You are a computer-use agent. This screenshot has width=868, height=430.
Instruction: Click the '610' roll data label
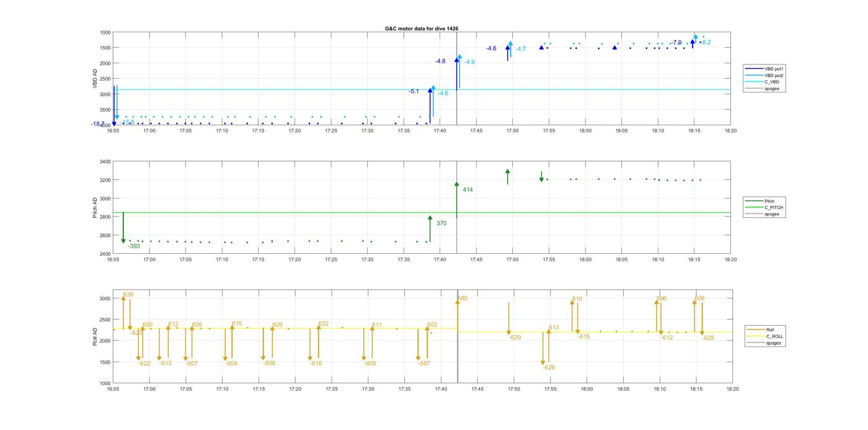[577, 299]
